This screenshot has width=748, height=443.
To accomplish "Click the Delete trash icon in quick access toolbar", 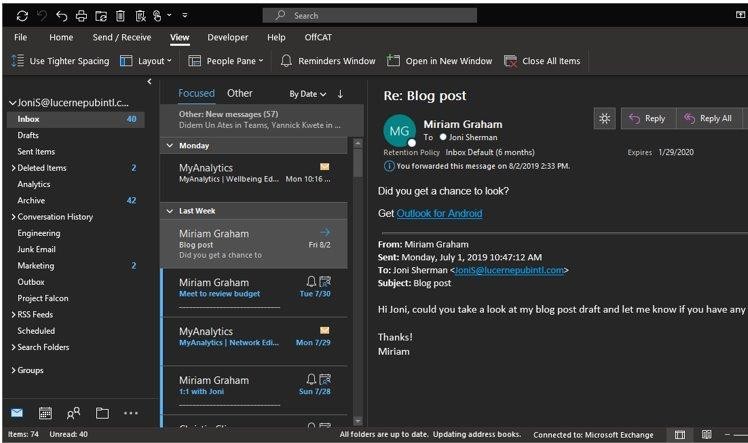I will tap(120, 16).
